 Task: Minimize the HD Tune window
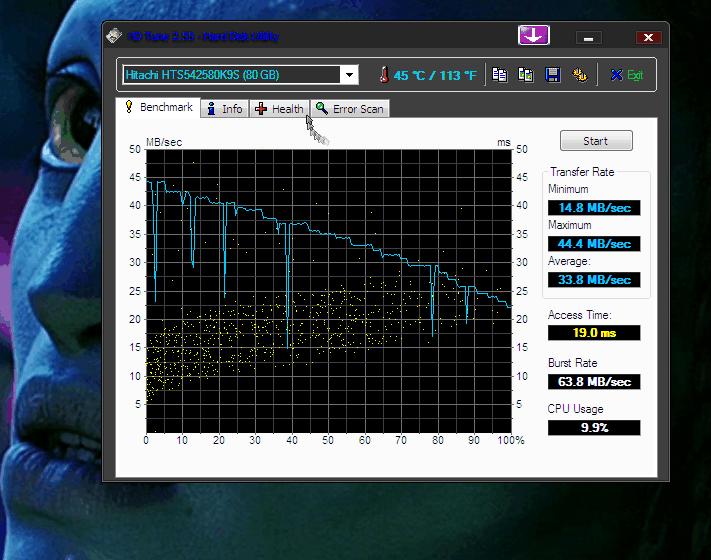[589, 38]
